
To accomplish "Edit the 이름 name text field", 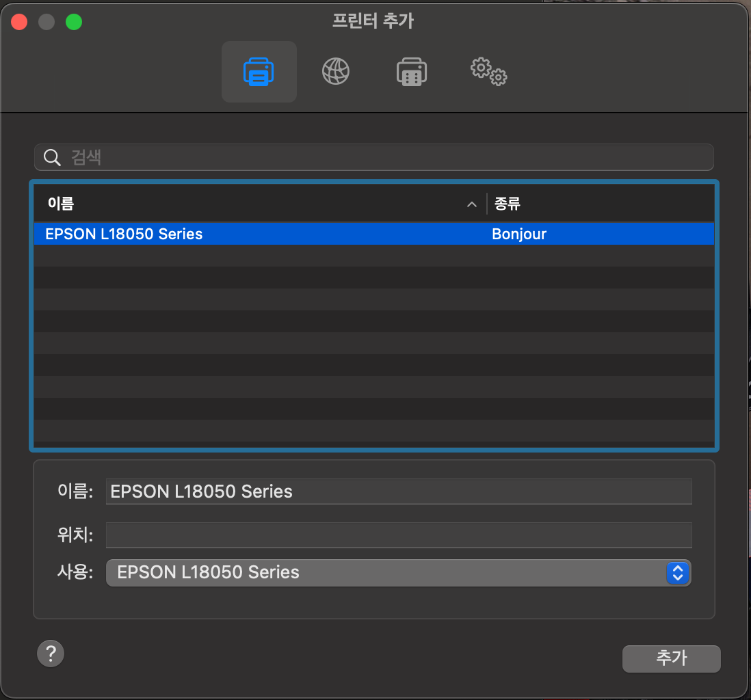I will pyautogui.click(x=399, y=492).
